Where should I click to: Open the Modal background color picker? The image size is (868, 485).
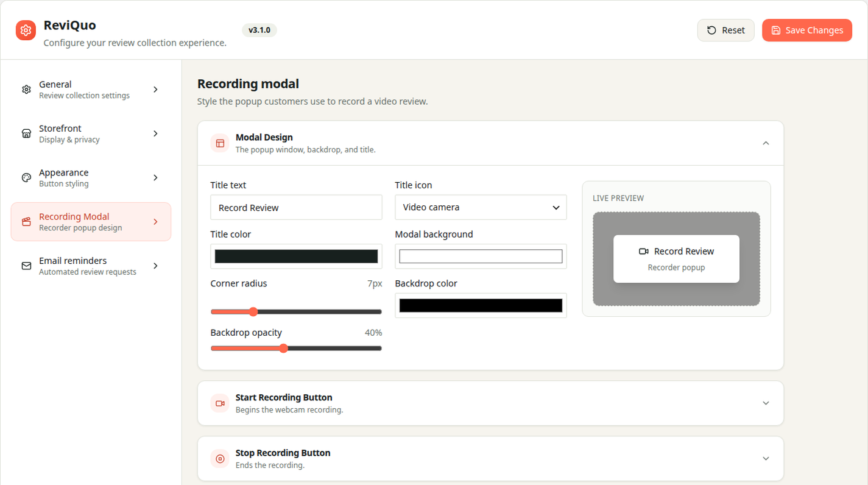[481, 257]
